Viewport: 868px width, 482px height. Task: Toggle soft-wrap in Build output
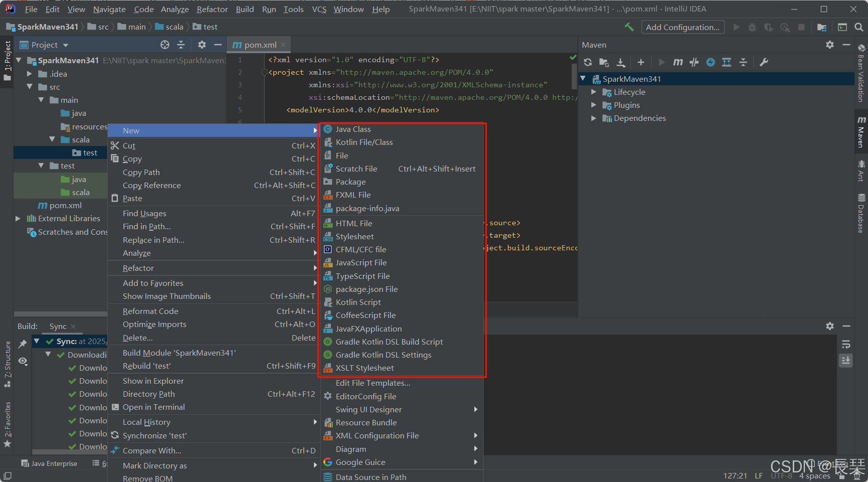846,344
